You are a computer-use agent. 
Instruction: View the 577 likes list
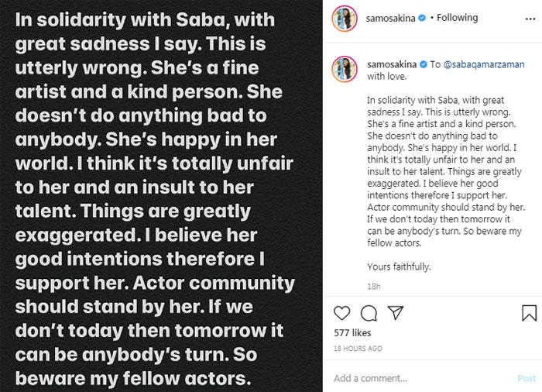(352, 333)
